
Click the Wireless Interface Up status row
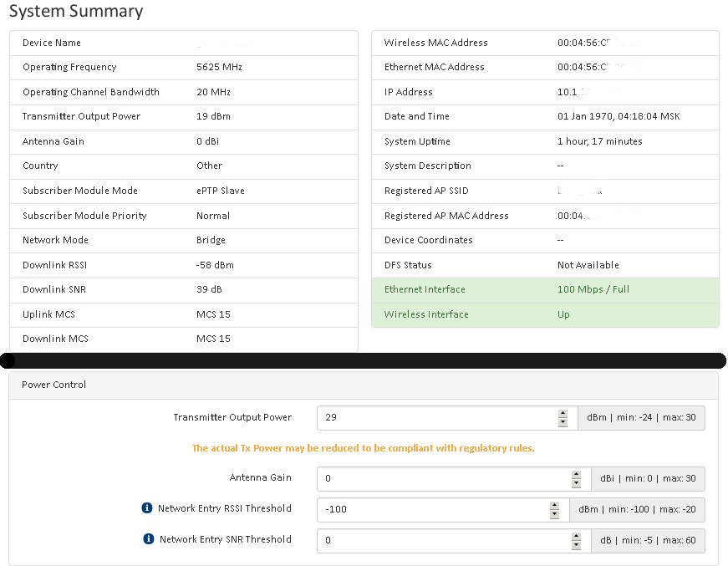coord(545,315)
